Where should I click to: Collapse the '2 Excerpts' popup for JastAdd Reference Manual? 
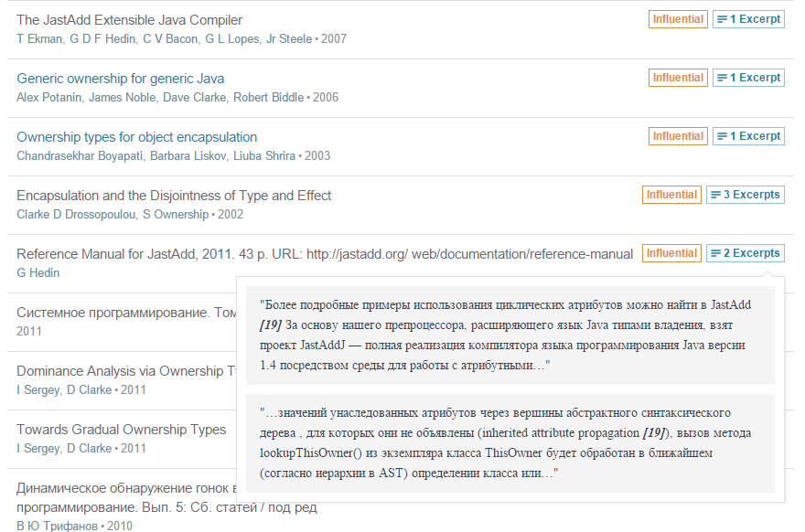coord(745,253)
